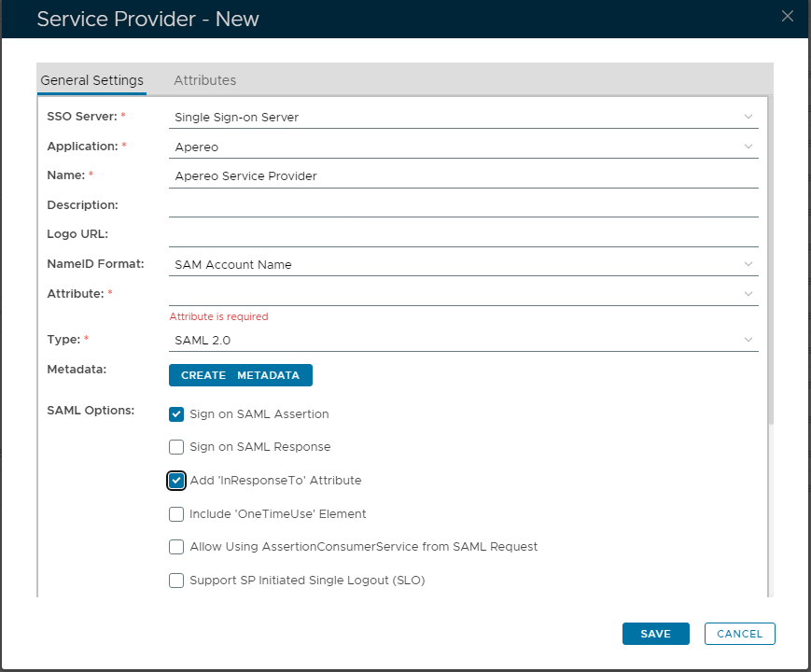
Task: Open the Type dropdown showing SAML 2.0
Action: pyautogui.click(x=463, y=340)
